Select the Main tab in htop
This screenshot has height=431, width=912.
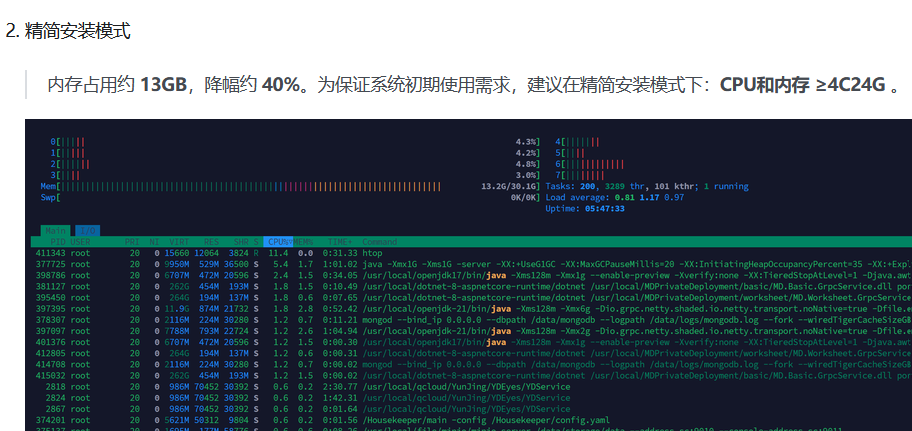point(56,231)
